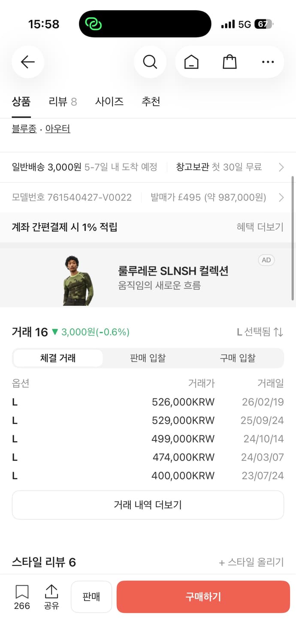This screenshot has height=644, width=296.
Task: Tap the 판매 button
Action: [91, 596]
